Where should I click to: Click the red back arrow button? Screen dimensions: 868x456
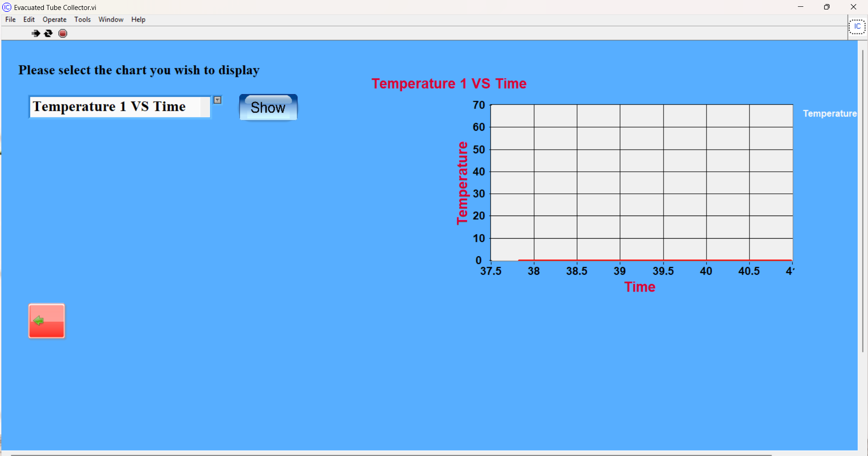[47, 321]
